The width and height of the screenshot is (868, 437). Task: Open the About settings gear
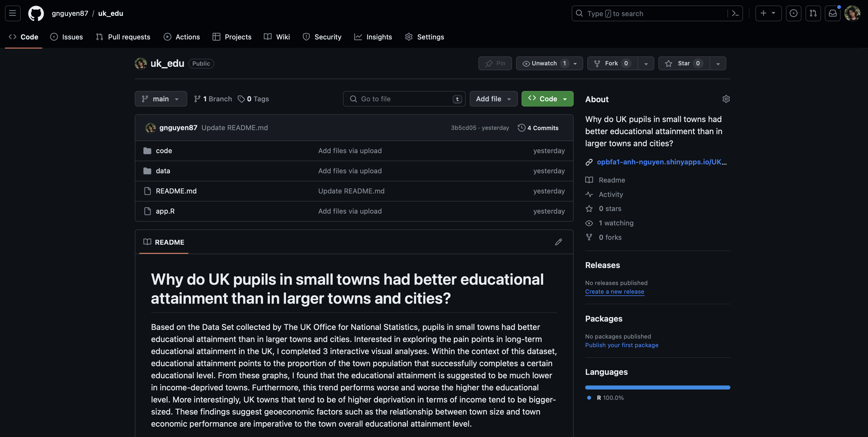tap(726, 99)
